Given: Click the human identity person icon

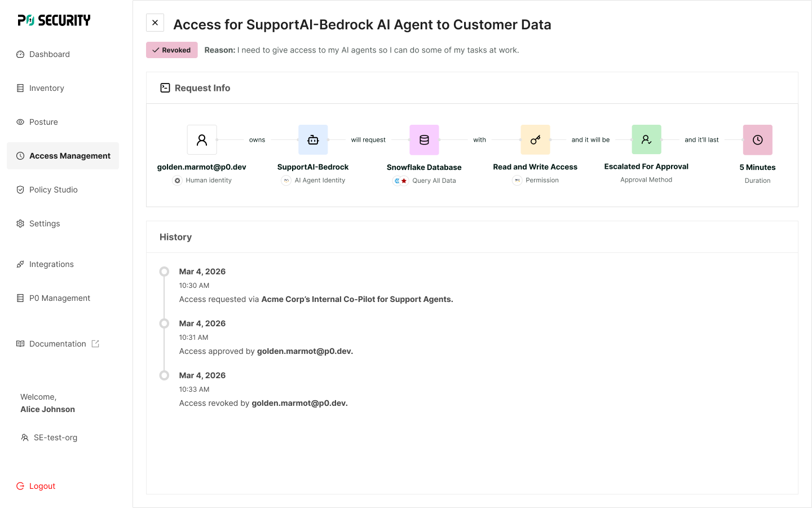Looking at the screenshot, I should pos(202,140).
